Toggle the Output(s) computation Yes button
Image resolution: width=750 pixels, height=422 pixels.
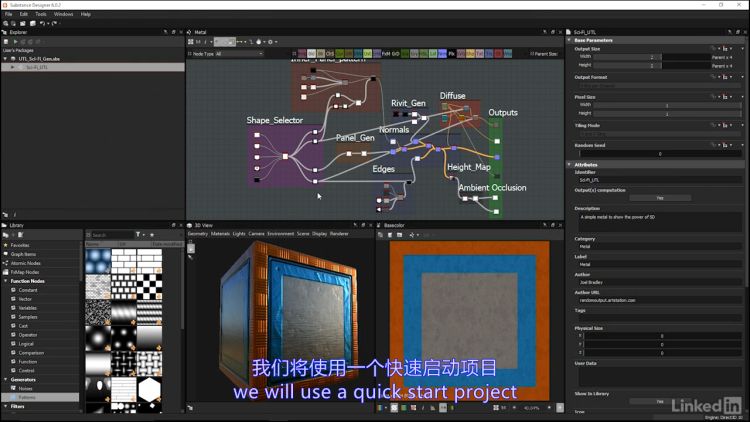pyautogui.click(x=660, y=198)
